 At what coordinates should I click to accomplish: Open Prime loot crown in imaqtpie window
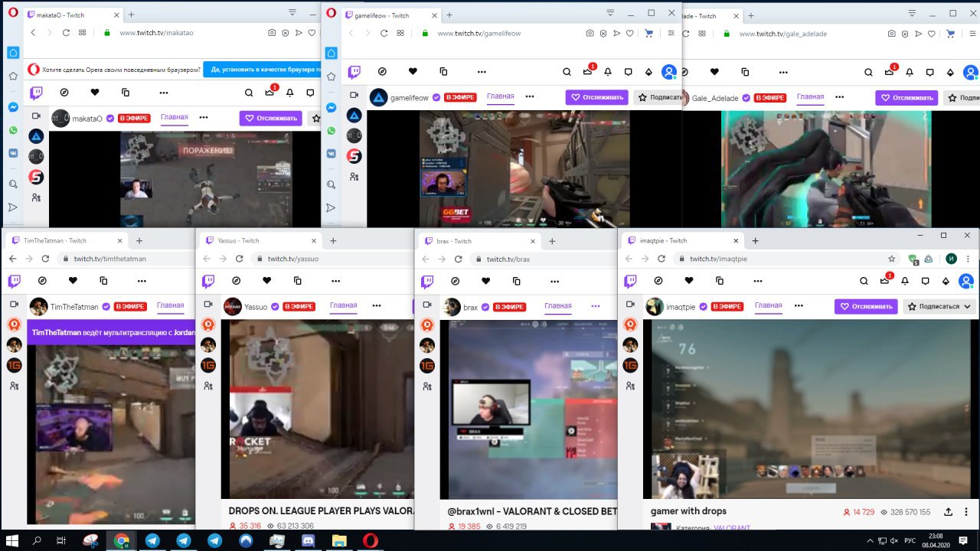click(885, 282)
